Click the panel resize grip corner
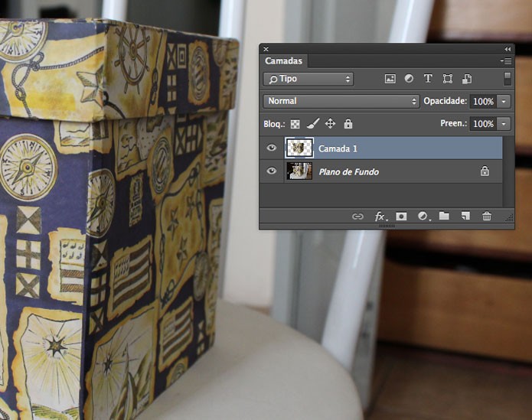 point(510,218)
